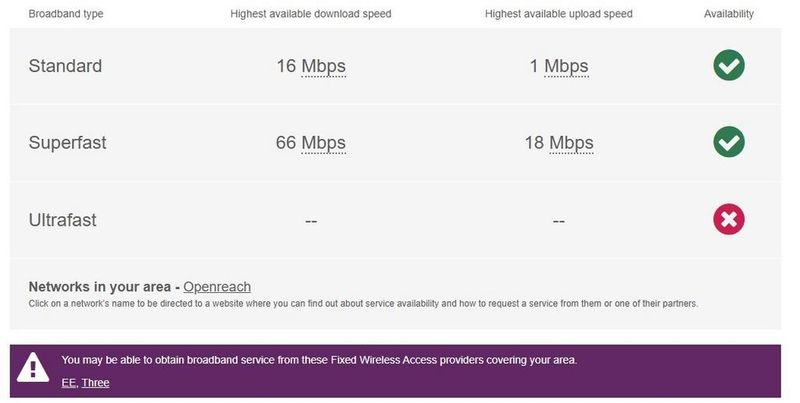
Task: Open the EE provider link
Action: [68, 383]
